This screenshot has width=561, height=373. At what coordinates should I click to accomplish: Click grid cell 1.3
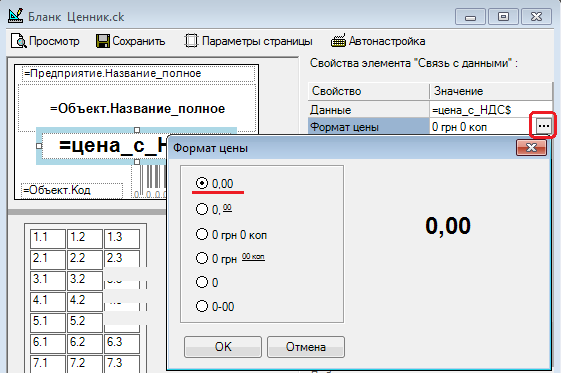coord(122,239)
